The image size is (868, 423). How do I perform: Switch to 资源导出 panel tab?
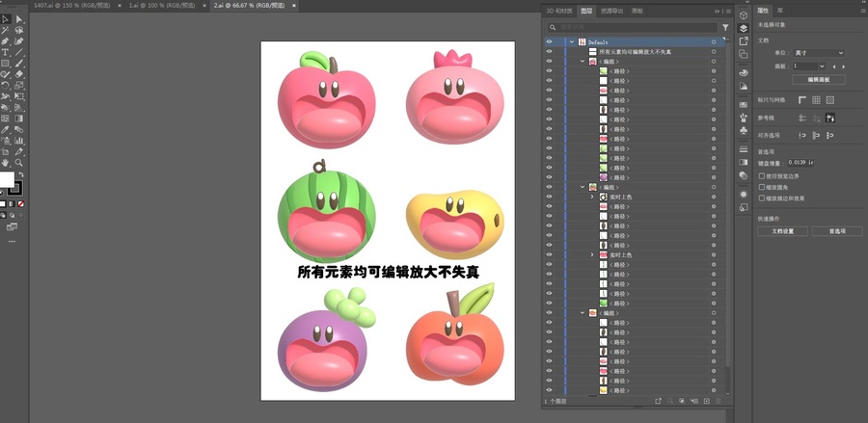click(611, 11)
